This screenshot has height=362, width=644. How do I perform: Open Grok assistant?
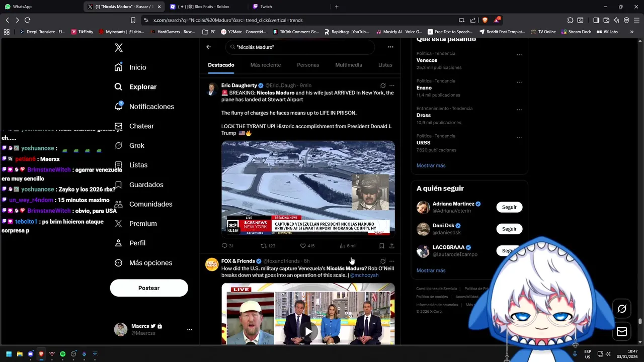[x=129, y=145]
